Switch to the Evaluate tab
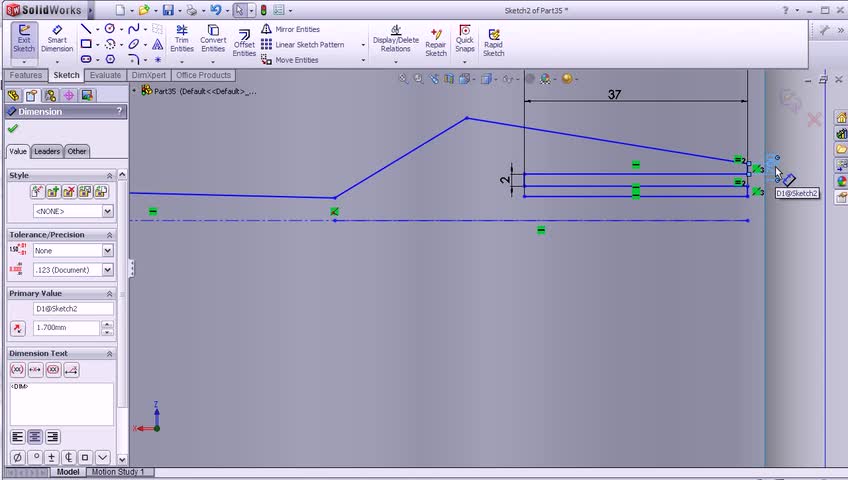This screenshot has height=480, width=848. pyautogui.click(x=105, y=75)
